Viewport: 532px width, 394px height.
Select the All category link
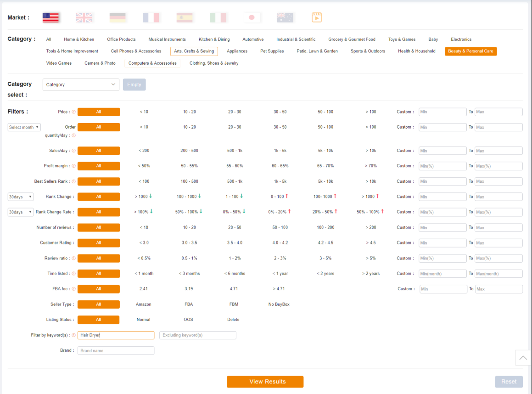tap(49, 39)
